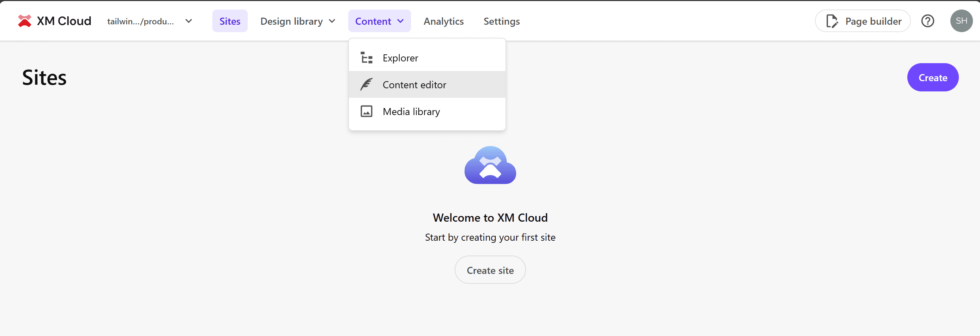The width and height of the screenshot is (980, 336).
Task: Open the Analytics tab
Action: 443,21
